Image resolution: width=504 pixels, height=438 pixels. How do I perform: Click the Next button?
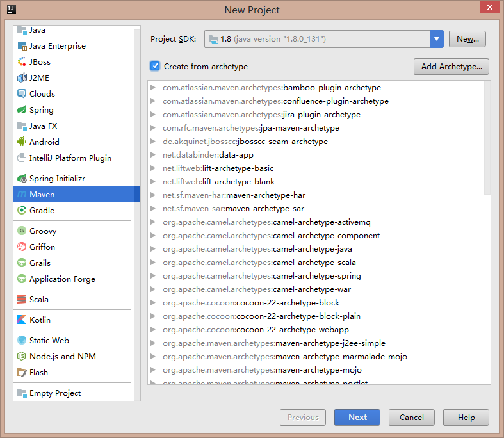(357, 418)
